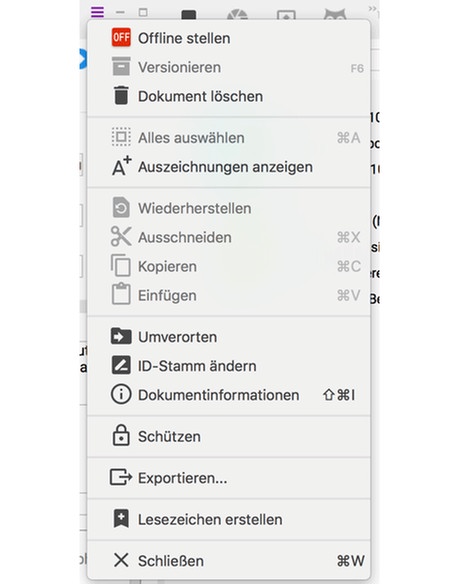
Task: Click the A+ Auszeichnungen anzeigen icon
Action: click(121, 166)
